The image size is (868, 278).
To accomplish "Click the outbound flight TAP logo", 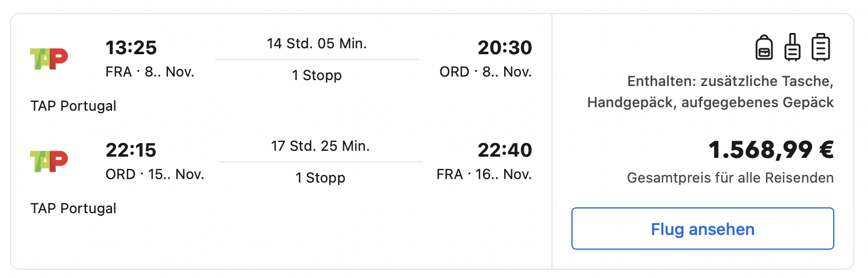I will coord(49,58).
